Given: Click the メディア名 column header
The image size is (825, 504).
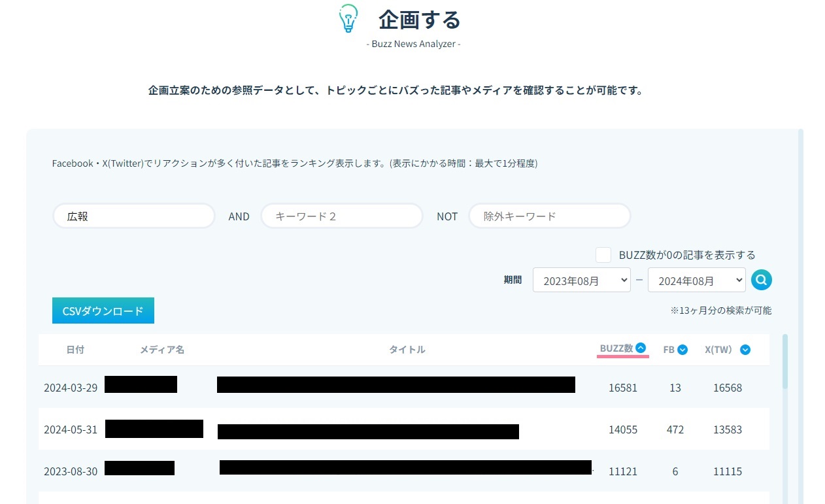Looking at the screenshot, I should tap(162, 350).
